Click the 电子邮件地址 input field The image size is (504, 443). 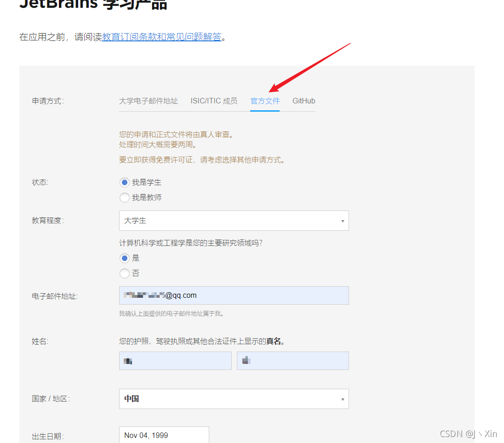coord(234,295)
